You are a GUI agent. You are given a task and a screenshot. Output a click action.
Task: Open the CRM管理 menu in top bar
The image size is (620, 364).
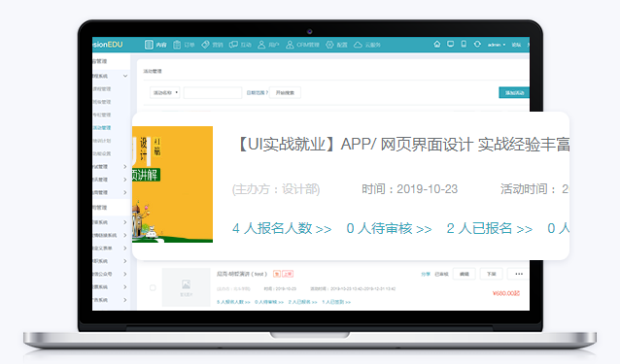pos(302,45)
